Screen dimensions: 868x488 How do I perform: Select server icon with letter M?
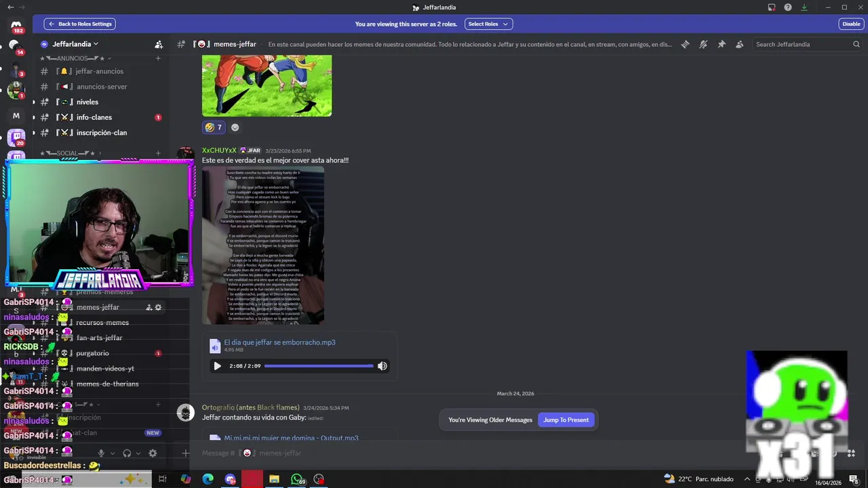click(16, 116)
